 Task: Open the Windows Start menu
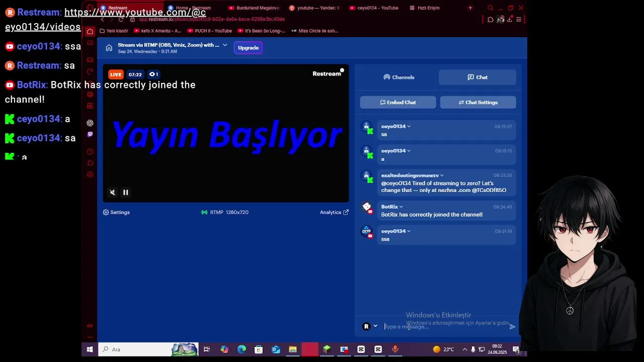click(90, 349)
